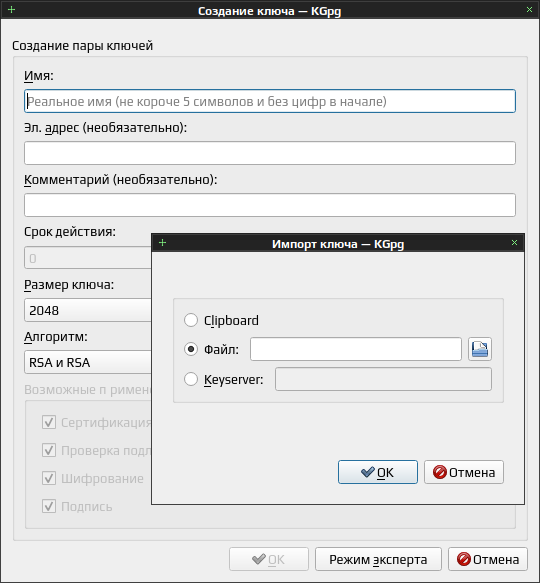Image resolution: width=540 pixels, height=583 pixels.
Task: Click Отмена in the Импорт ключа dialog
Action: point(464,472)
